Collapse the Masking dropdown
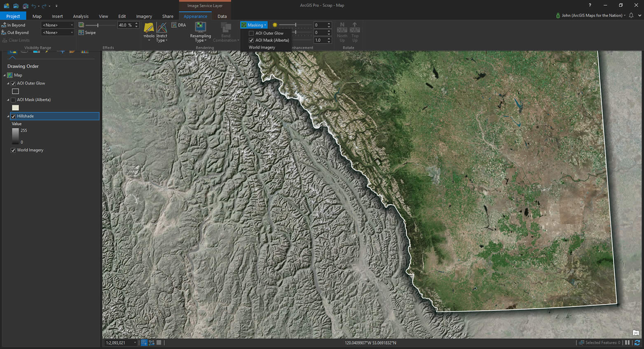This screenshot has width=644, height=349. click(254, 25)
